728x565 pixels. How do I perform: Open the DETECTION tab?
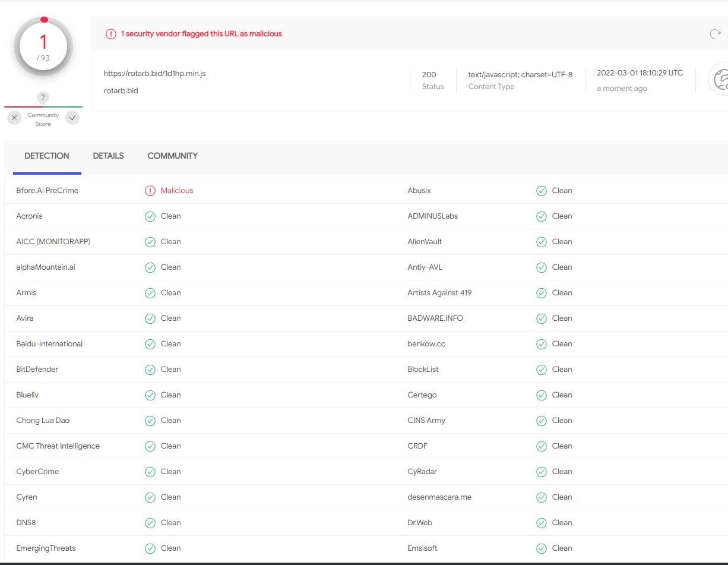coord(47,156)
